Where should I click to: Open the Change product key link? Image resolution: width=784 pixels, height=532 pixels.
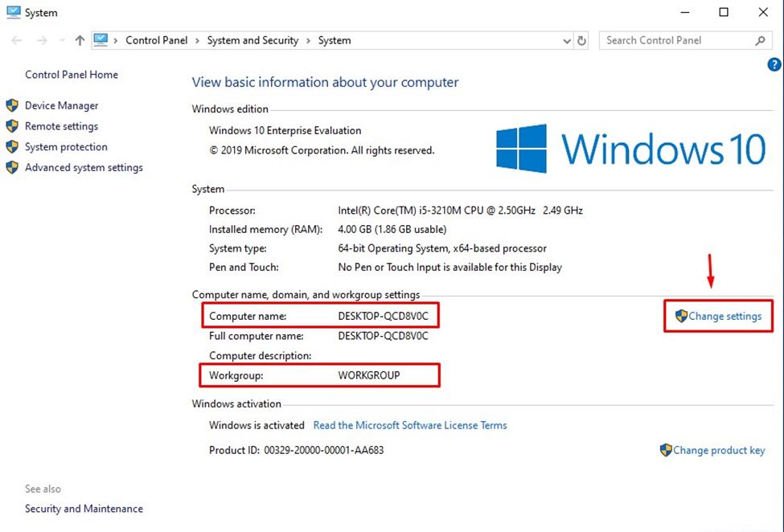click(718, 450)
